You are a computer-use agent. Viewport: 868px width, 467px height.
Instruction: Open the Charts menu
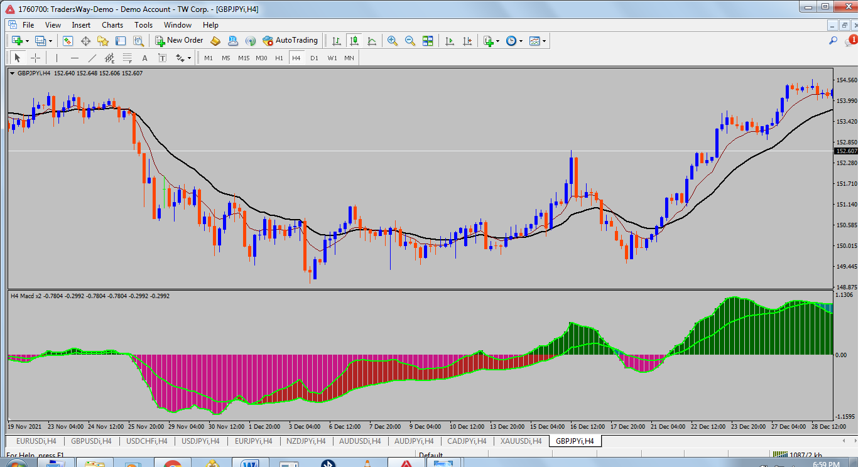[112, 25]
